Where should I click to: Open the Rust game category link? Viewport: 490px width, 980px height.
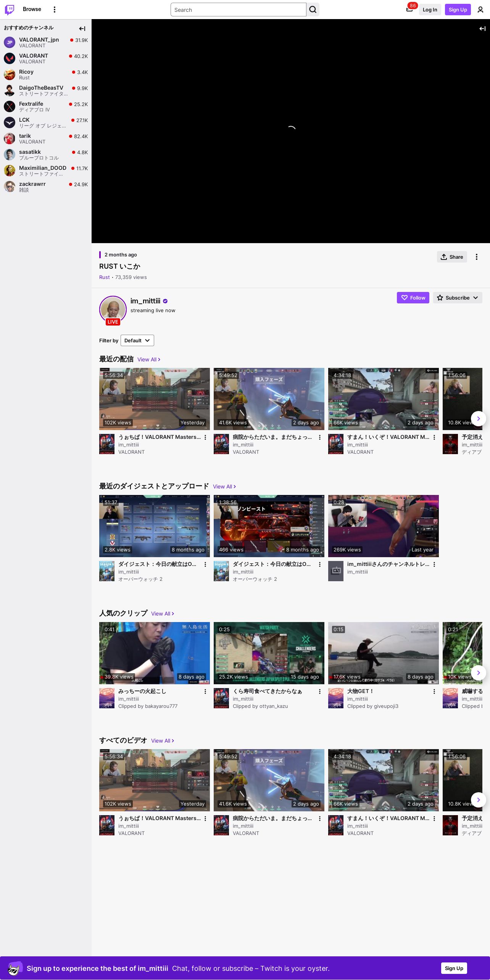tap(104, 277)
